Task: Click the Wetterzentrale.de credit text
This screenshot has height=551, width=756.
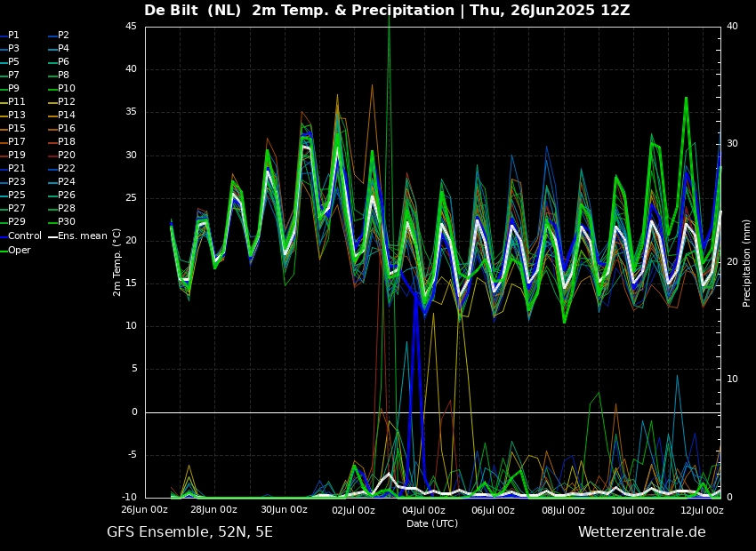Action: pyautogui.click(x=642, y=532)
